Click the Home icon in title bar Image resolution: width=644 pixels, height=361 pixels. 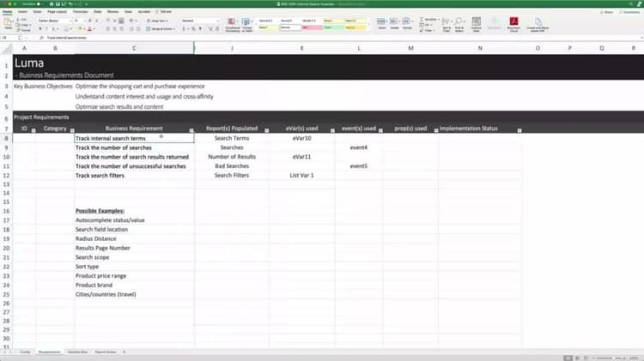pos(52,4)
